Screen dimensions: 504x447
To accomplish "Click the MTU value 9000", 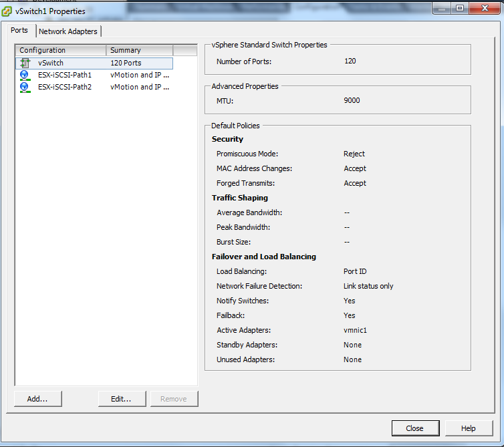I will point(352,101).
